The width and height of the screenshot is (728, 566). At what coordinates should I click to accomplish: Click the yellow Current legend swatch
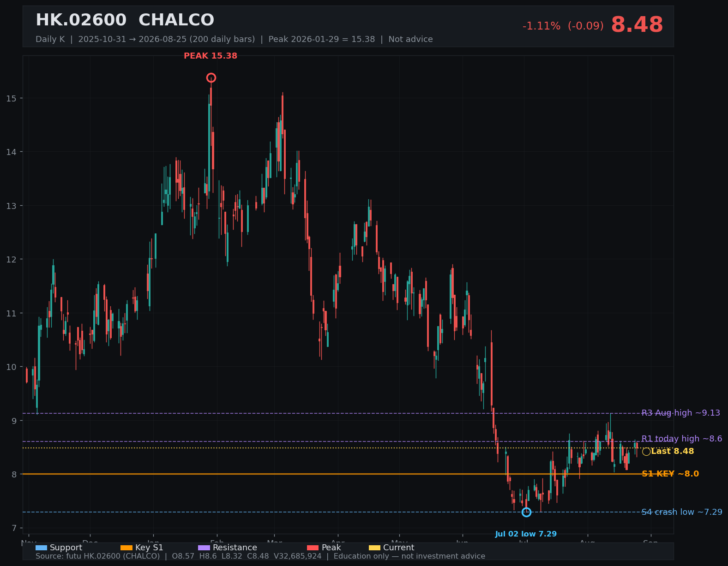point(375,548)
